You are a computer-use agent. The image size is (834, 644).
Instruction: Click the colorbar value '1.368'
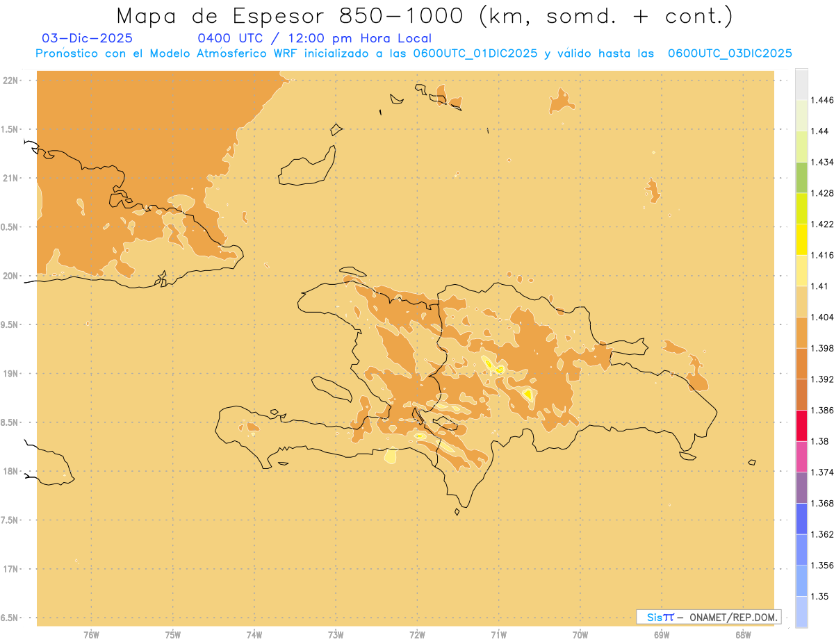point(823,503)
